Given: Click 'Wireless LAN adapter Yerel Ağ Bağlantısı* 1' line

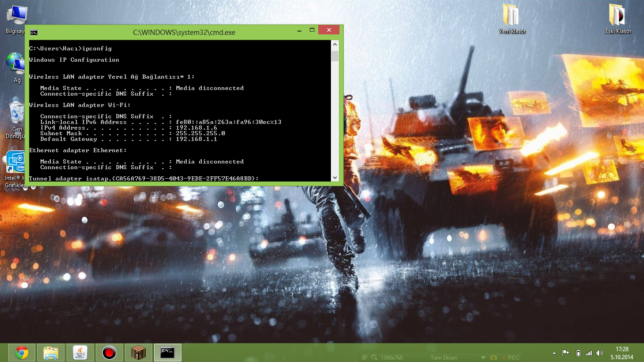Looking at the screenshot, I should point(112,77).
